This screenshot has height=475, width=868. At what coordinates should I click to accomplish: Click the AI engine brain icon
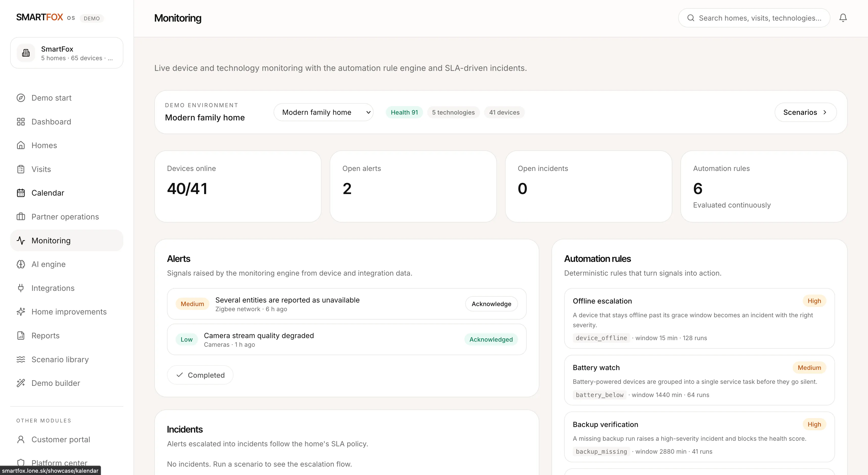(21, 264)
